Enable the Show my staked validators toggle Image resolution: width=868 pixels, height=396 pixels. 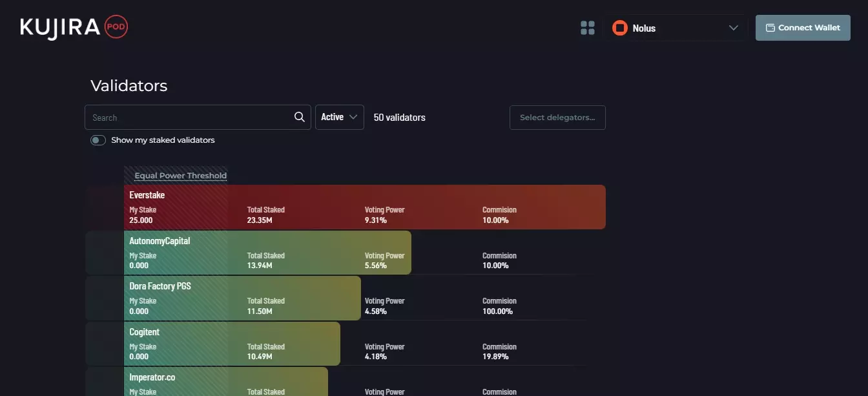click(98, 140)
